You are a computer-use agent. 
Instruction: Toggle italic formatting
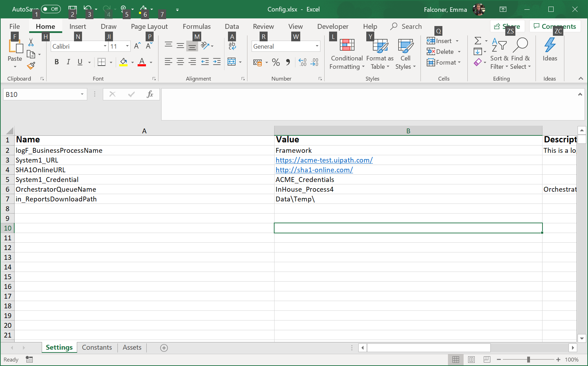tap(68, 62)
